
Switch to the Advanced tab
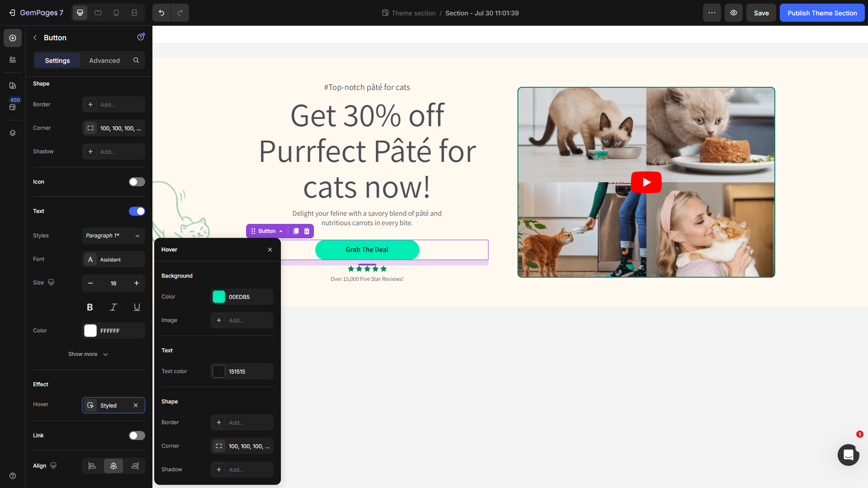[104, 60]
